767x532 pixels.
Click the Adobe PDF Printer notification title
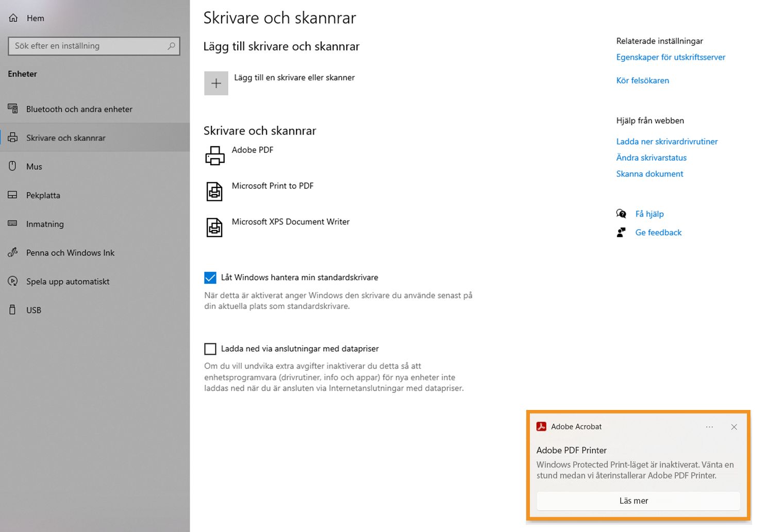point(572,450)
